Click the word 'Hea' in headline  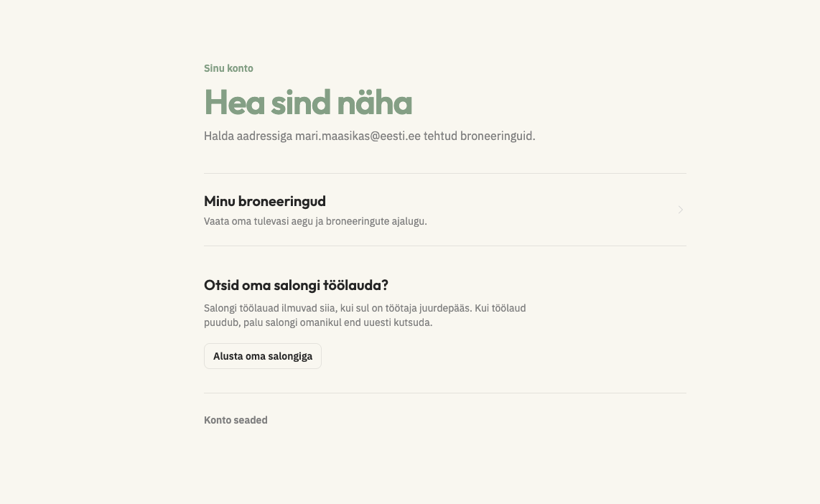234,102
